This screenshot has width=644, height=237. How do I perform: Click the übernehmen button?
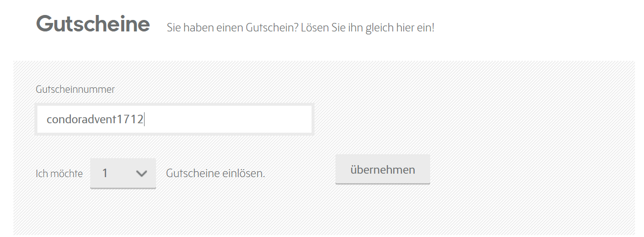tap(382, 169)
